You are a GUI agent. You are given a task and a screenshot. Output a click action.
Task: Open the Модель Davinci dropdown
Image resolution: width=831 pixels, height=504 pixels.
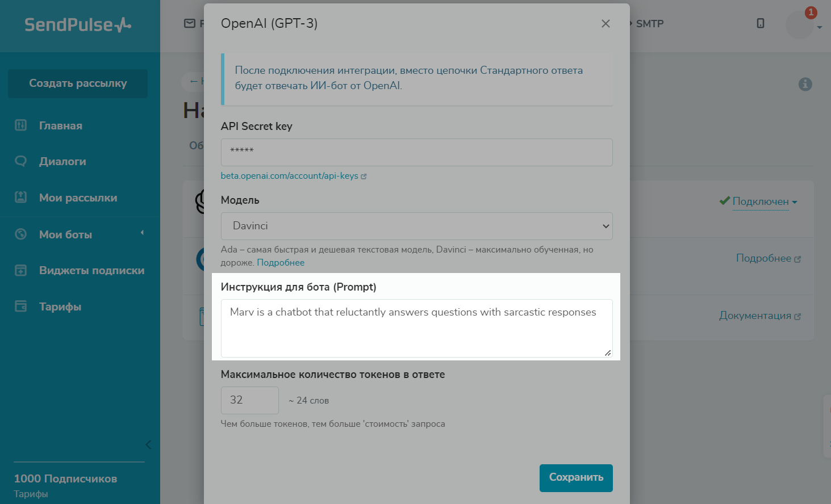[x=416, y=226]
